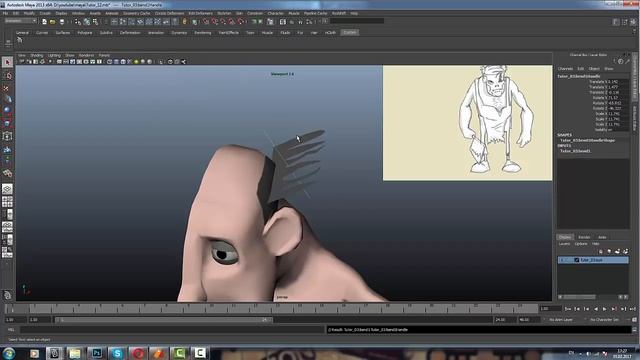Jump to end of playback range
The height and width of the screenshot is (360, 640).
(633, 309)
